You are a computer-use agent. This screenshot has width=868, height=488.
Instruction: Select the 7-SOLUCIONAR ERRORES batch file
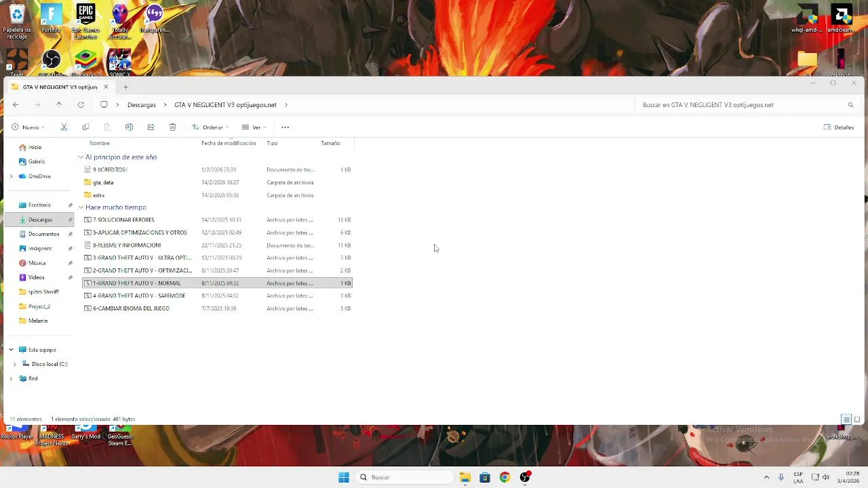pos(217,220)
